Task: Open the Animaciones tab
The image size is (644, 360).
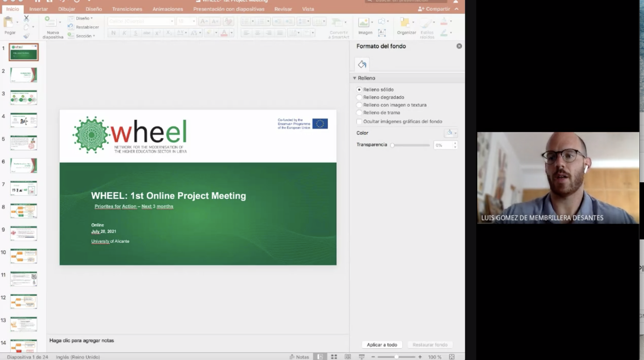Action: (168, 9)
